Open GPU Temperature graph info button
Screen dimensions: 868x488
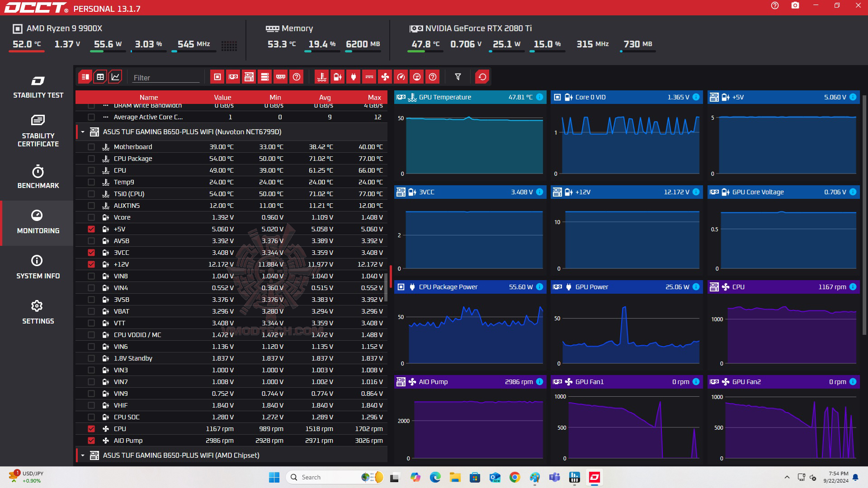[539, 97]
